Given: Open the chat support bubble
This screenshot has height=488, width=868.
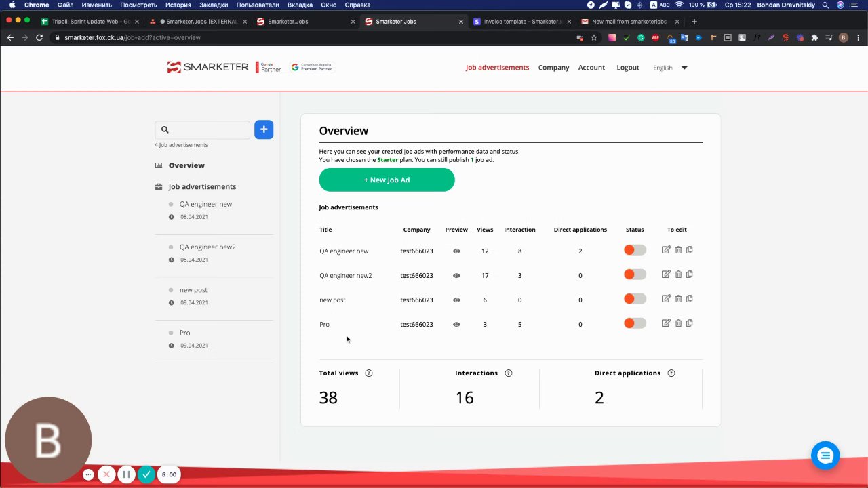Looking at the screenshot, I should (x=825, y=456).
